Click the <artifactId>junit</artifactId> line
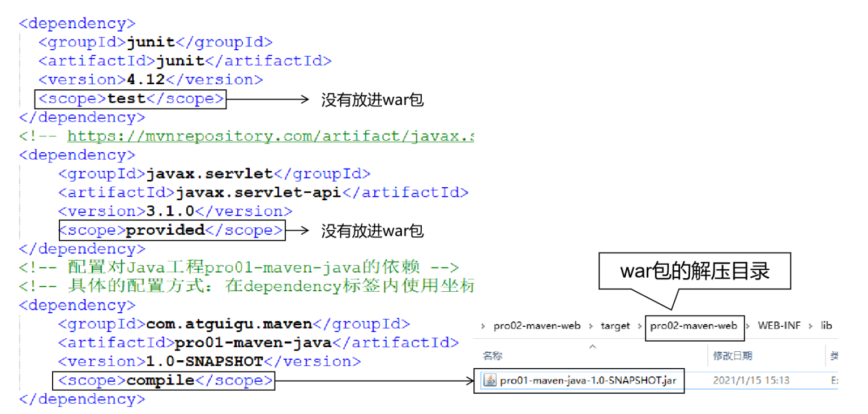 pyautogui.click(x=185, y=61)
